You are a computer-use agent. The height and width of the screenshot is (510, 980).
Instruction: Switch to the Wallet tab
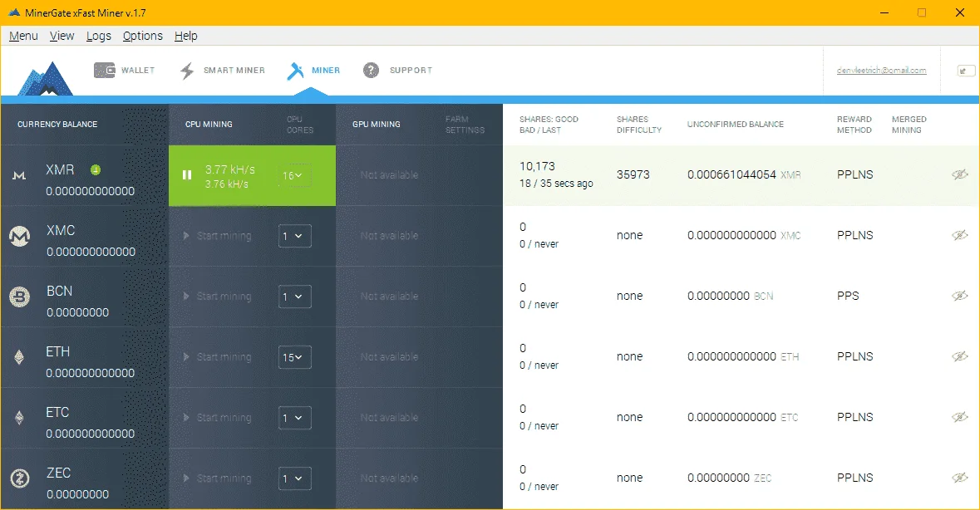(125, 70)
